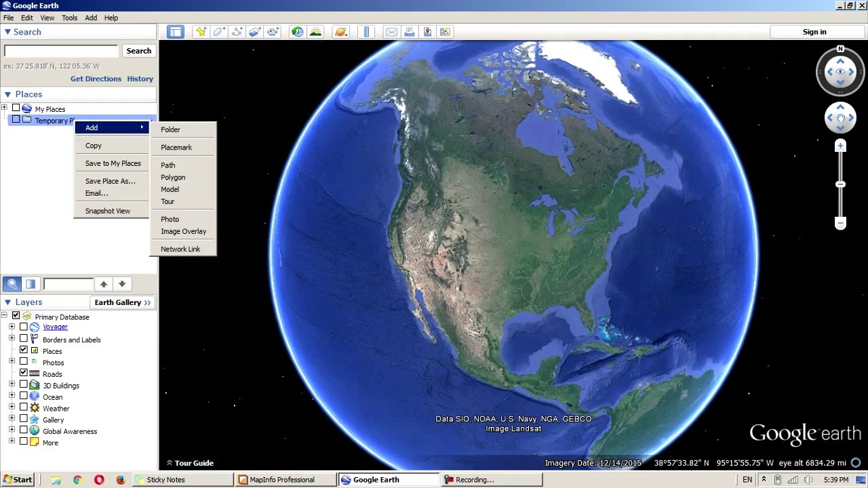The height and width of the screenshot is (488, 868).
Task: Click the North compass indicator N
Action: click(x=840, y=49)
